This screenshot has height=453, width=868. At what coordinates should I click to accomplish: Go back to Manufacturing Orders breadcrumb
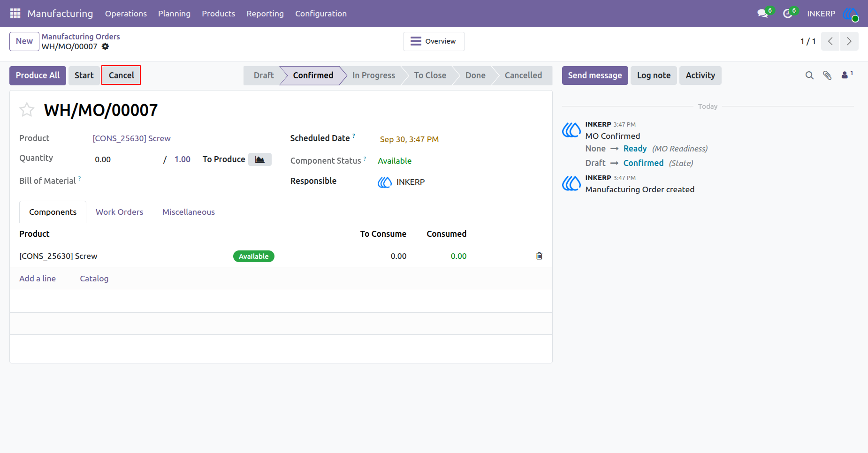click(81, 37)
